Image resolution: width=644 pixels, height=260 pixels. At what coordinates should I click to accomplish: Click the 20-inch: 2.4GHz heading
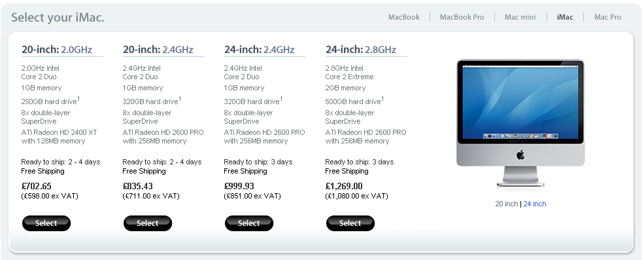pyautogui.click(x=158, y=50)
